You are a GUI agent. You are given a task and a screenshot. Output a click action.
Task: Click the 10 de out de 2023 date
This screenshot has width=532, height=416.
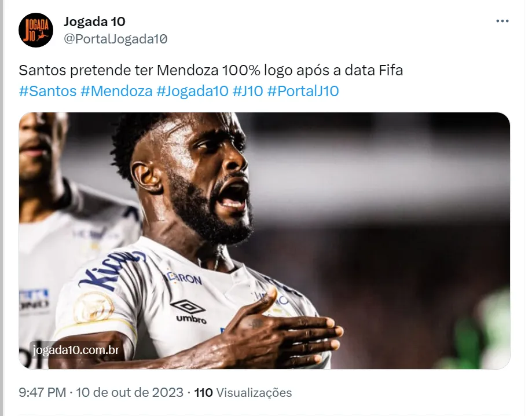point(130,393)
